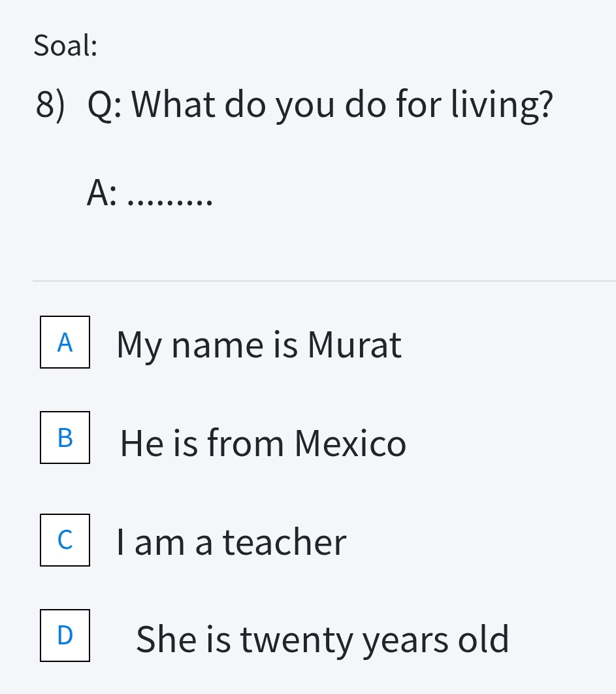The height and width of the screenshot is (694, 616).
Task: Select answer option A box
Action: pos(65,342)
